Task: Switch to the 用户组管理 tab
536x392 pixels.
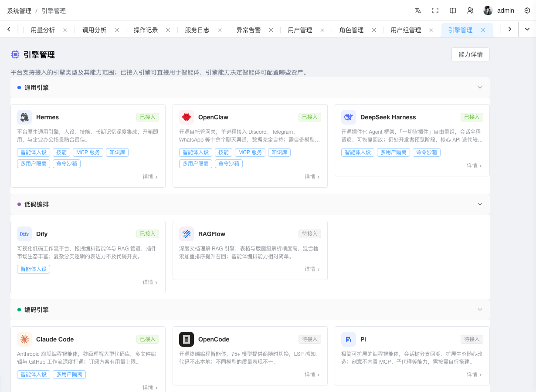Action: pyautogui.click(x=406, y=30)
